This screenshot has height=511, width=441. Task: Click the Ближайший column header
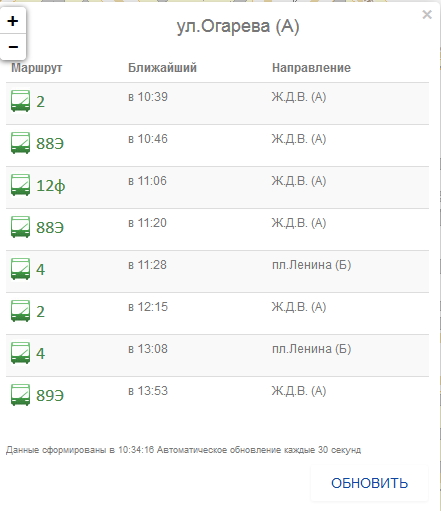[x=162, y=68]
